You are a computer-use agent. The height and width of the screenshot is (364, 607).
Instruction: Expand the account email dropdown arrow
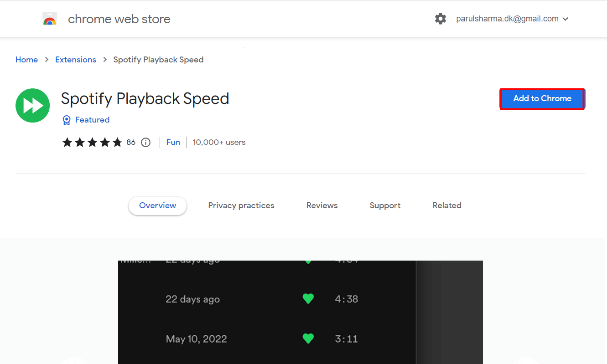point(565,19)
